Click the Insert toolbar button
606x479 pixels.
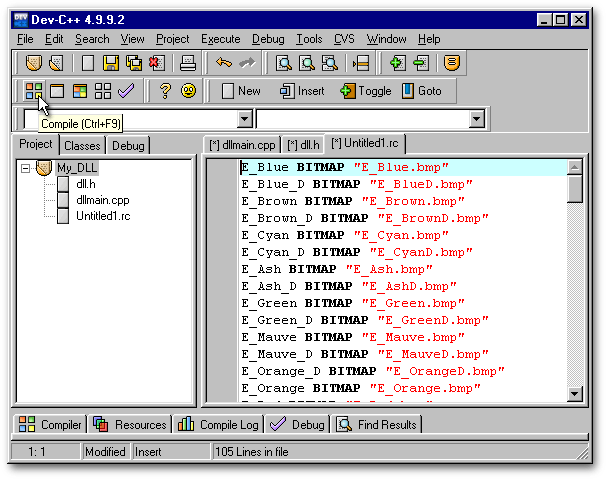[x=302, y=91]
